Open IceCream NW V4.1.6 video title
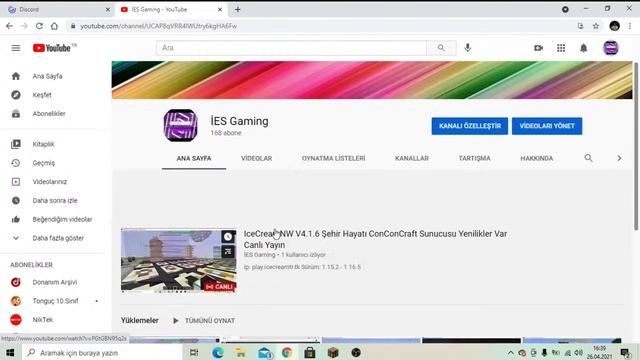 pos(375,239)
